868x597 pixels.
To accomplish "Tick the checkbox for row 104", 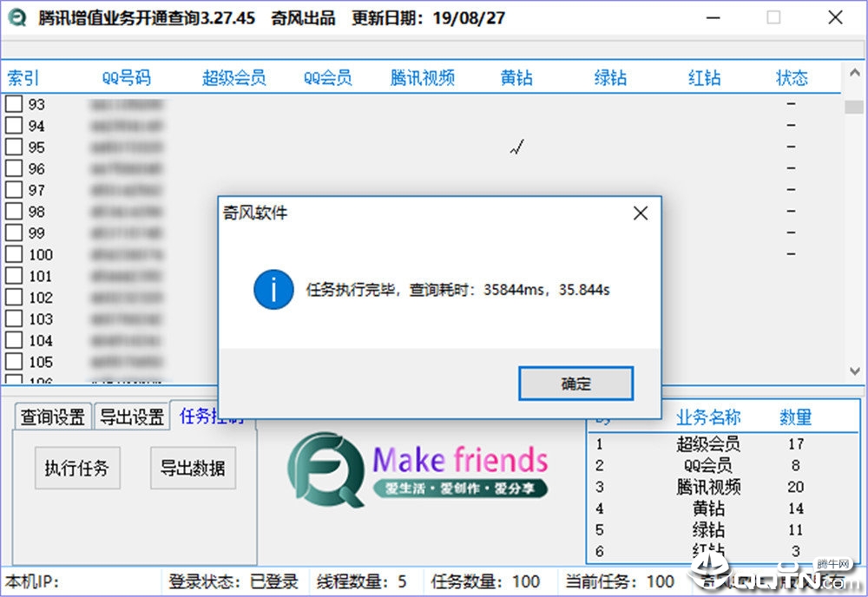I will coord(14,340).
